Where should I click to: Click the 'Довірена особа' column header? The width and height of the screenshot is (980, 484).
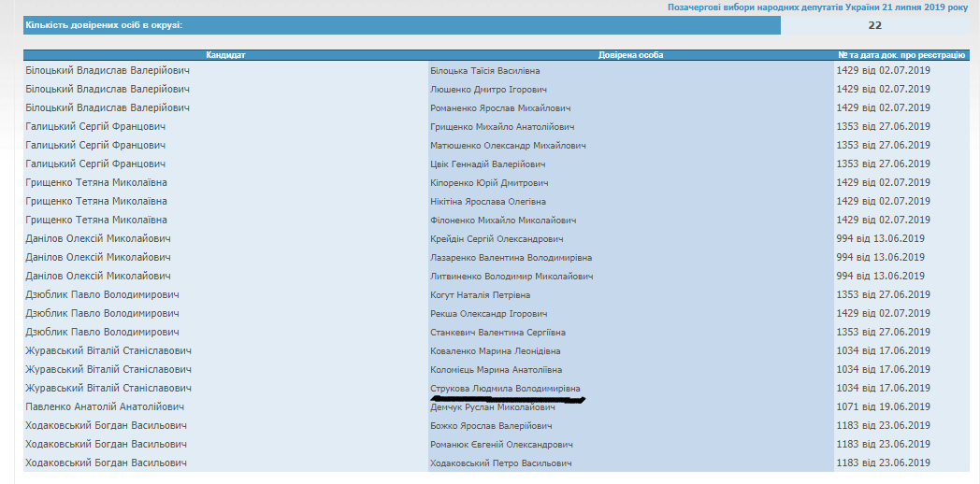(x=630, y=55)
